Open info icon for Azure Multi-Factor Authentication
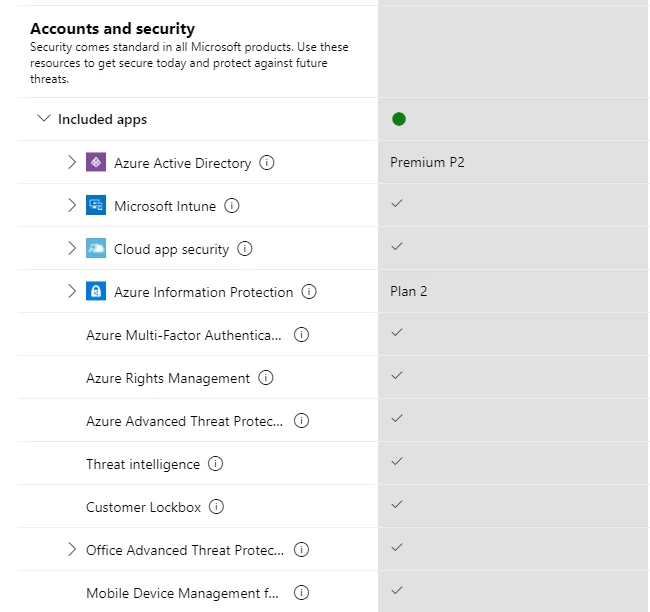 point(301,335)
